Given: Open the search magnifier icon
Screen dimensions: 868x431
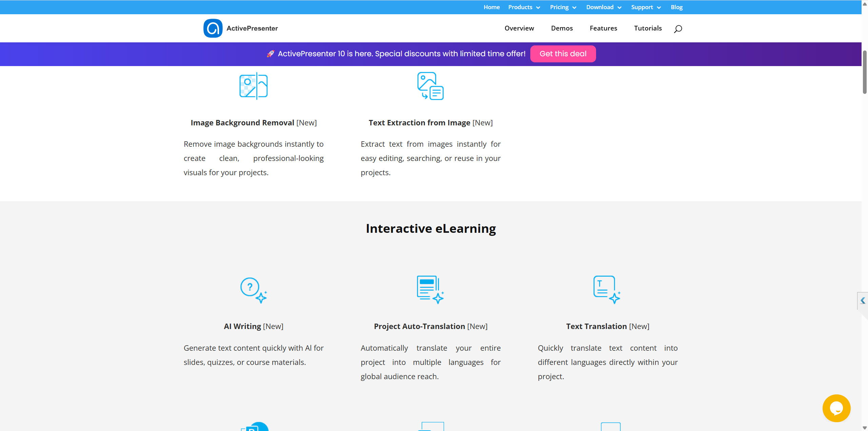Looking at the screenshot, I should tap(678, 29).
